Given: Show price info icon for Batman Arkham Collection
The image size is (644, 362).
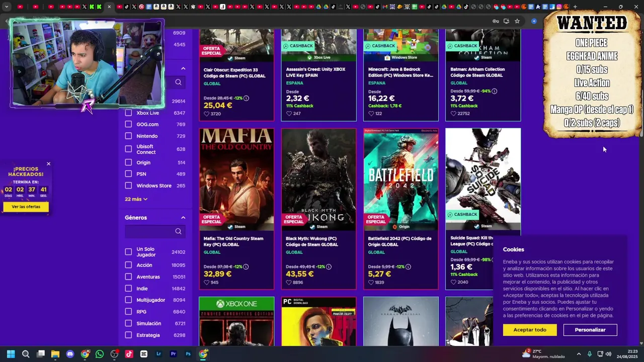Looking at the screenshot, I should click(494, 91).
